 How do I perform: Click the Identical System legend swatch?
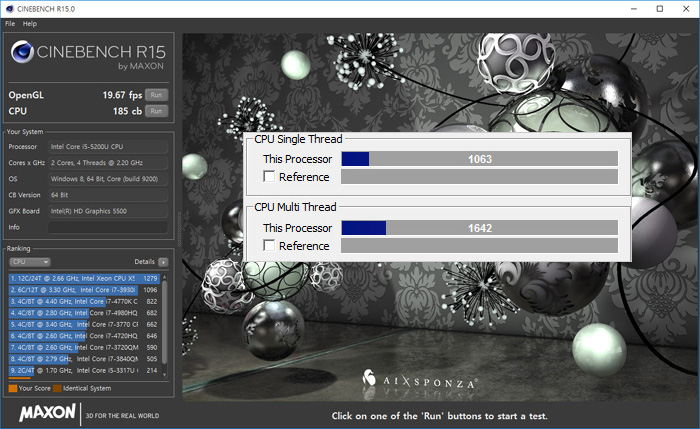[57, 388]
